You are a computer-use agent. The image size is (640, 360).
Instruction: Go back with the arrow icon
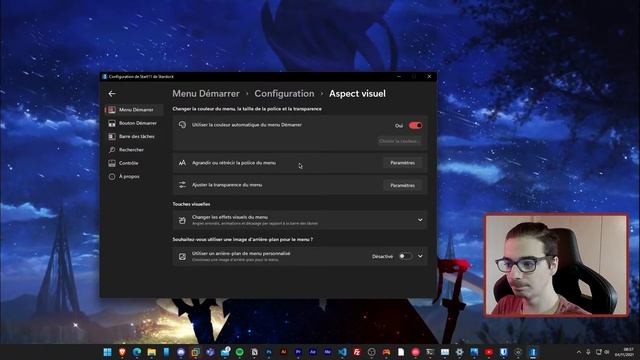coord(112,93)
